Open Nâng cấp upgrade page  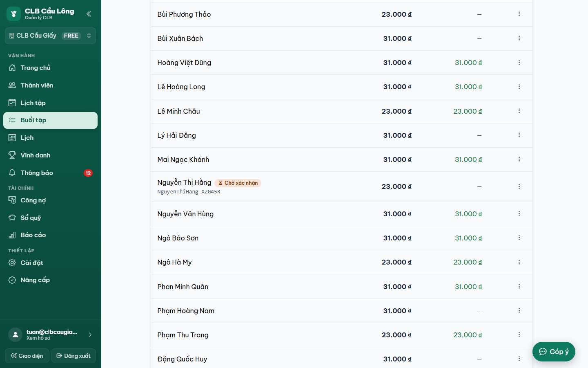[50, 280]
